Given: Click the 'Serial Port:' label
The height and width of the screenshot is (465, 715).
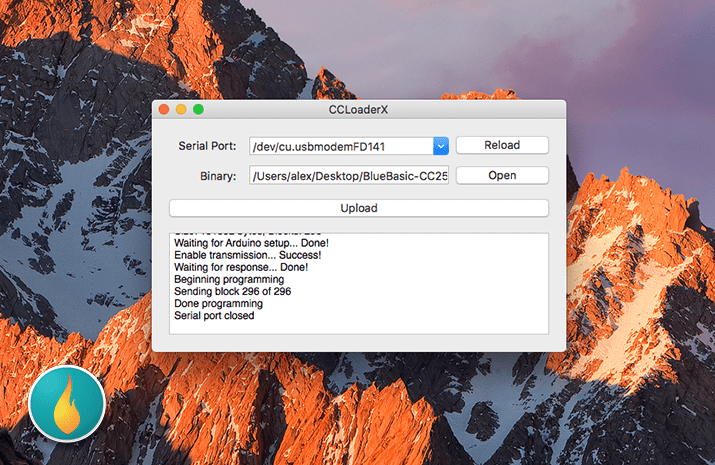Looking at the screenshot, I should (207, 146).
